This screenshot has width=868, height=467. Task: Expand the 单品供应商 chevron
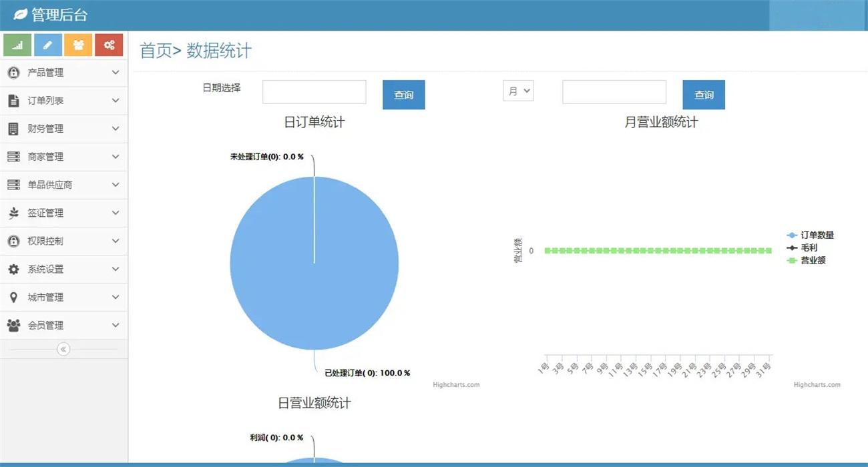point(116,185)
